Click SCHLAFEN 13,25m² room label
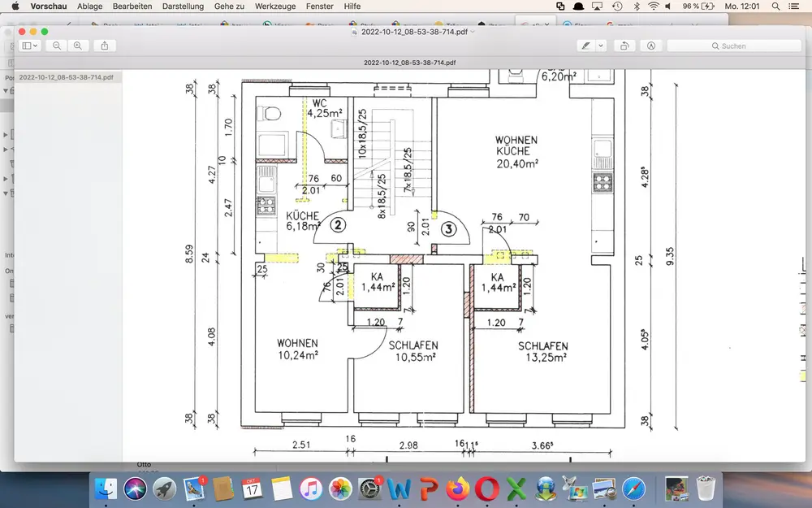Image resolution: width=812 pixels, height=508 pixels. click(543, 351)
